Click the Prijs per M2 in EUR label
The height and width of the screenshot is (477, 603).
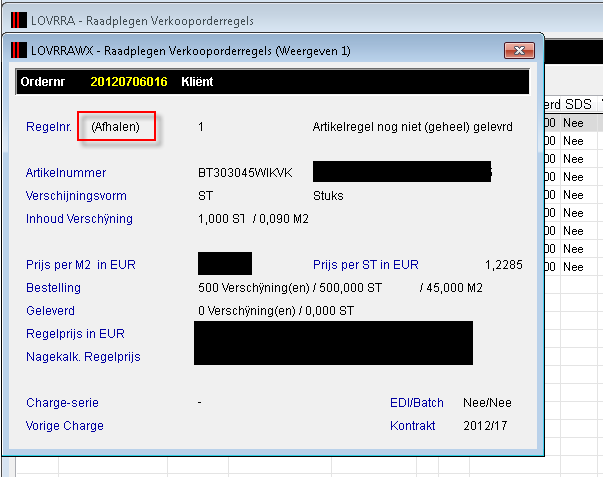coord(81,265)
